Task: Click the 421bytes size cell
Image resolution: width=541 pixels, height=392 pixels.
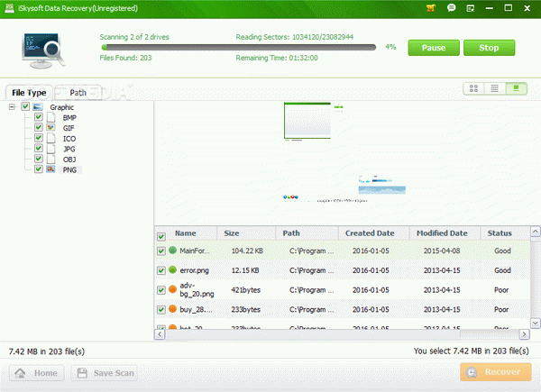Action: (245, 290)
